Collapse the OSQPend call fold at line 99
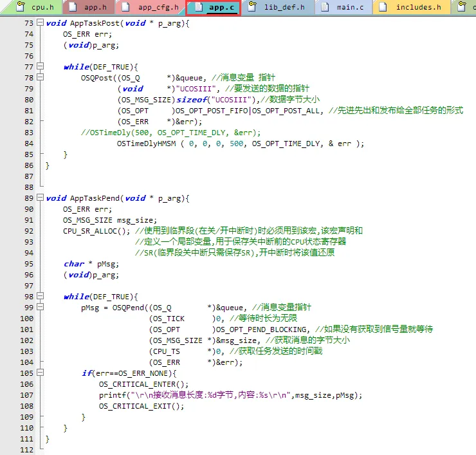The image size is (476, 455). tap(41, 308)
